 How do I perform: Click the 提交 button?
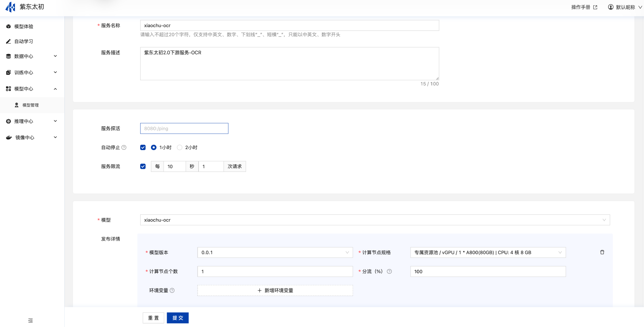[x=177, y=318]
